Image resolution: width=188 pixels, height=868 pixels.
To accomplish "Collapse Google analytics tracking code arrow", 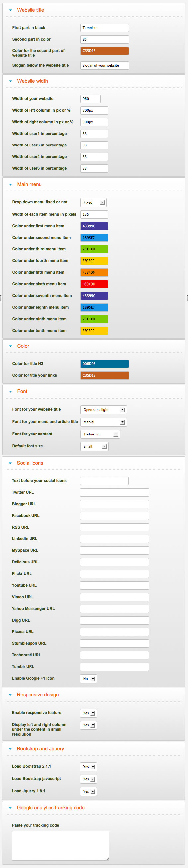I will (10, 808).
